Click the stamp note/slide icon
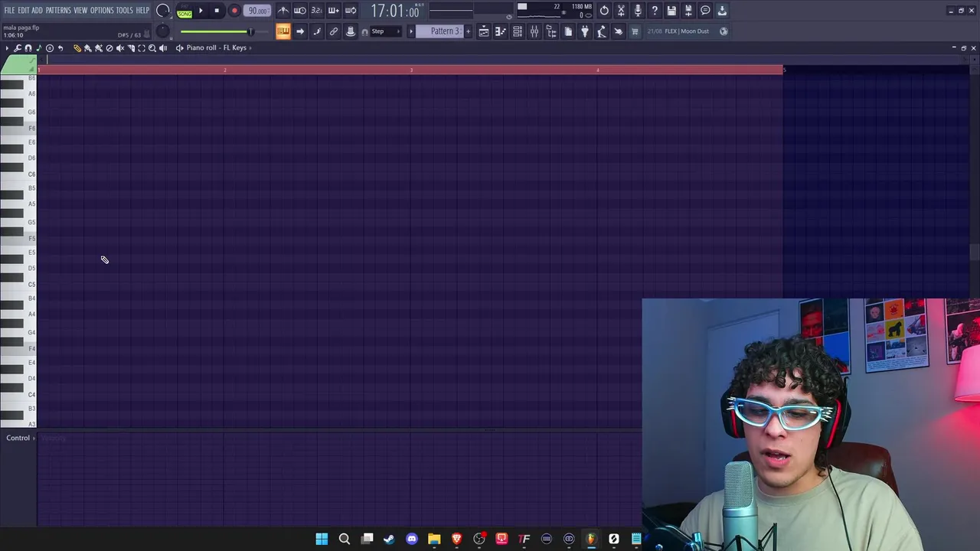Viewport: 980px width, 551px height. click(351, 31)
